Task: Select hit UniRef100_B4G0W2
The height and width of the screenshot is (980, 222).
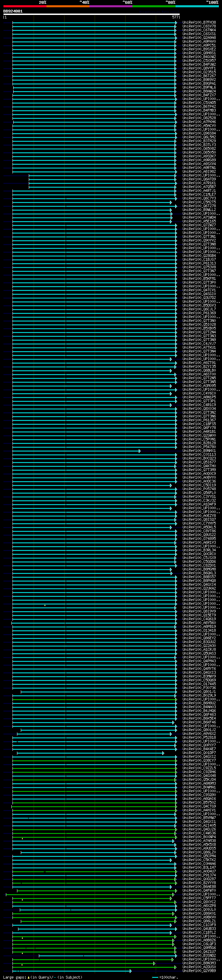Action: point(199,57)
